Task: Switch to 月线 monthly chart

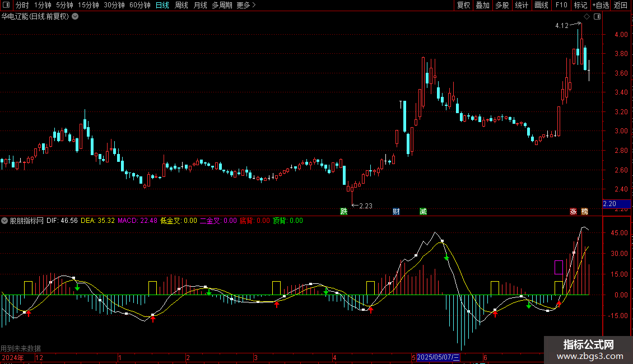Action: 200,5
